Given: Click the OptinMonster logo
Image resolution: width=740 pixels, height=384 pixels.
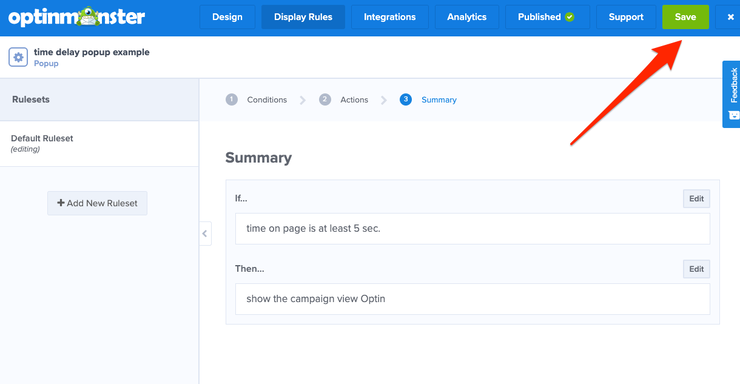Looking at the screenshot, I should click(x=76, y=17).
